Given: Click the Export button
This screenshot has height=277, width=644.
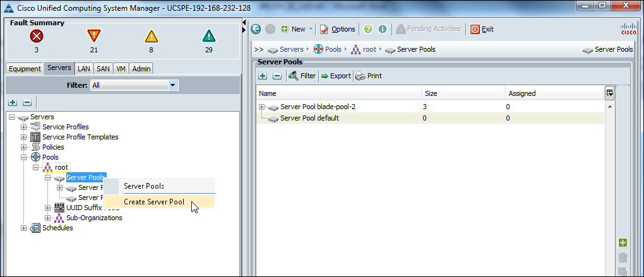Looking at the screenshot, I should [x=336, y=76].
